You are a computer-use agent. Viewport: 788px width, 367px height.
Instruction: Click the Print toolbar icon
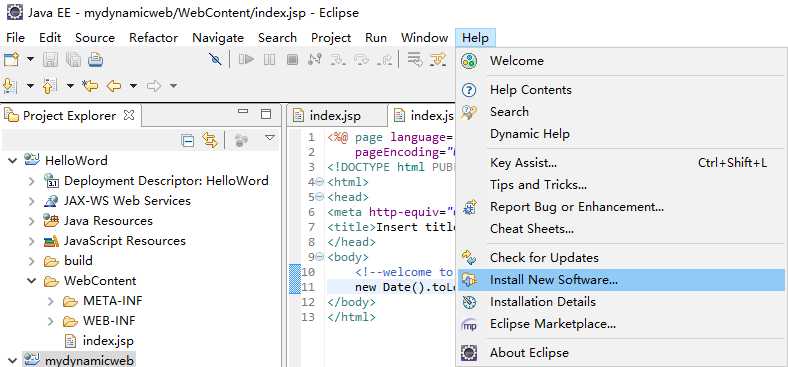[x=95, y=60]
